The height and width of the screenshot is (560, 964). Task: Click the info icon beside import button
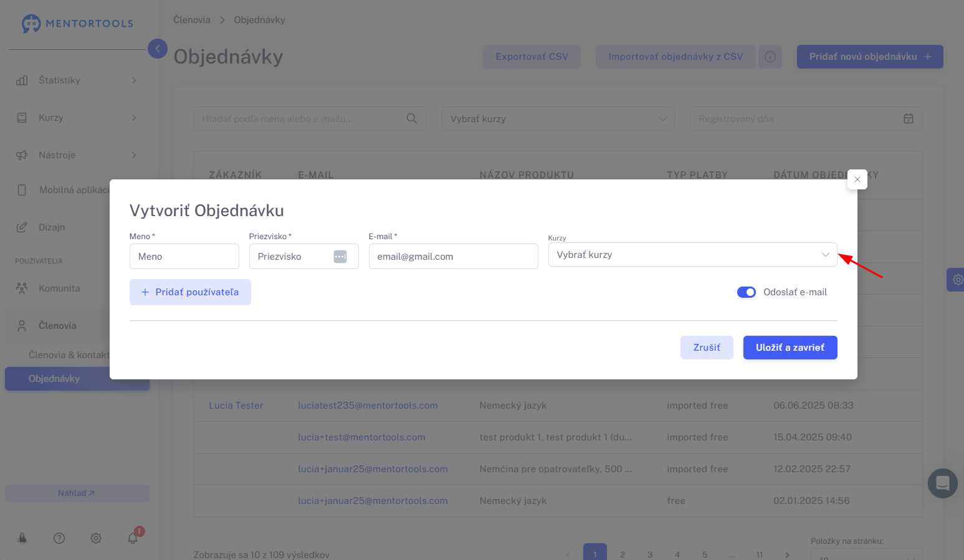click(770, 57)
